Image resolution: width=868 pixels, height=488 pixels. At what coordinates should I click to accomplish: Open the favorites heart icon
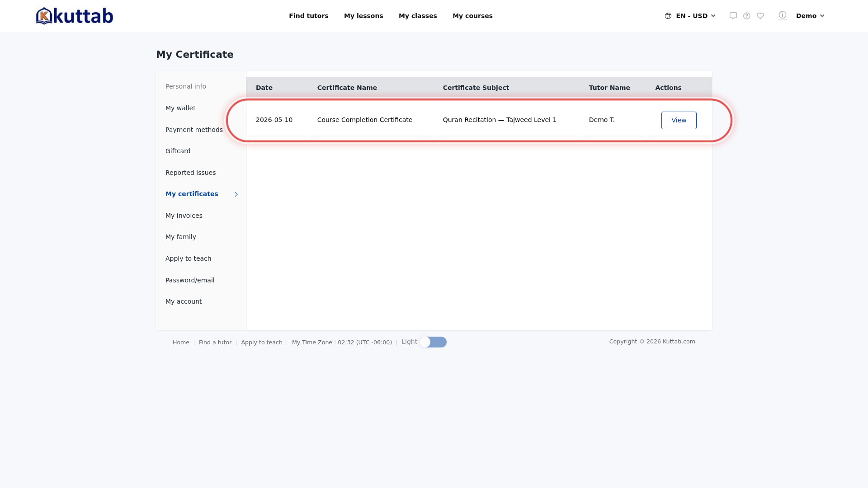point(760,16)
